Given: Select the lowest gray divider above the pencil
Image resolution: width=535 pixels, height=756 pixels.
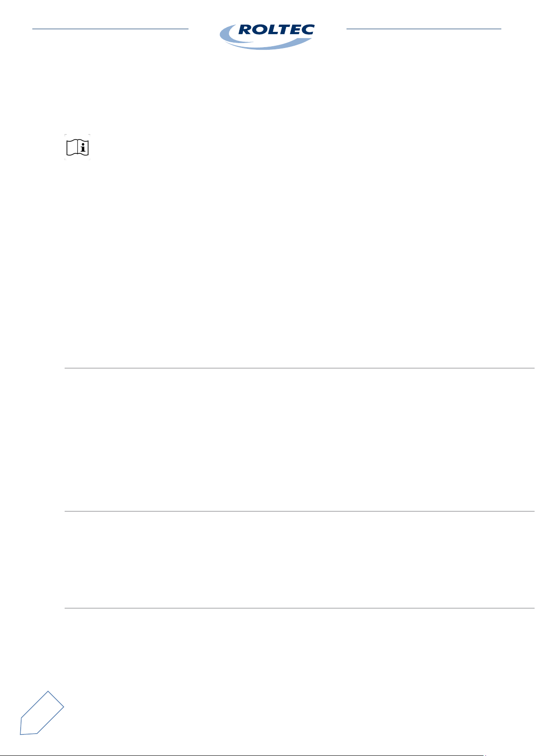Looking at the screenshot, I should (x=299, y=608).
